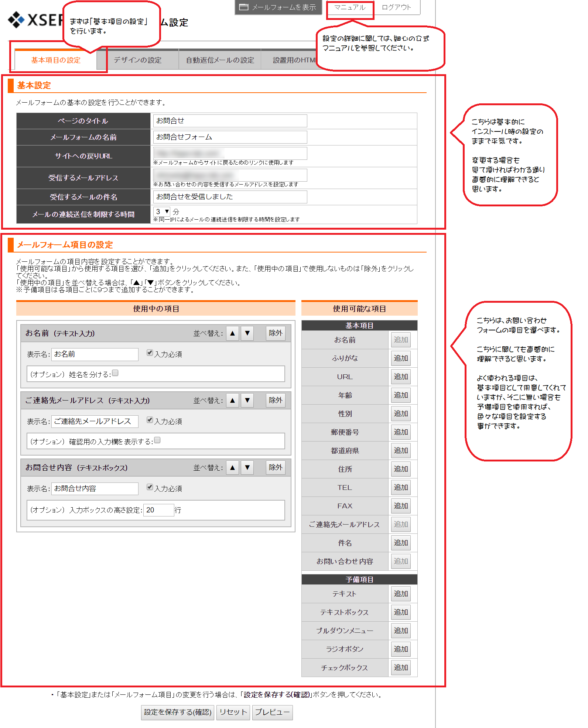Add spare テキスト item with 追加
Image resolution: width=588 pixels, height=728 pixels.
tap(401, 594)
